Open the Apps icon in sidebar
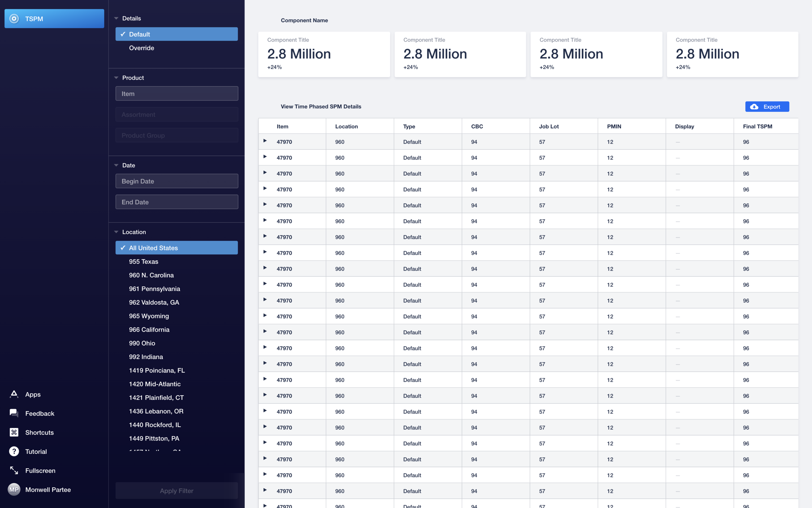 14,394
